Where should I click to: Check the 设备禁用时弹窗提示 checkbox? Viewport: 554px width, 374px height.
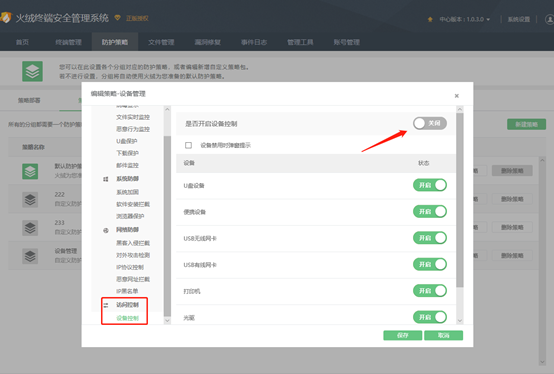point(188,145)
